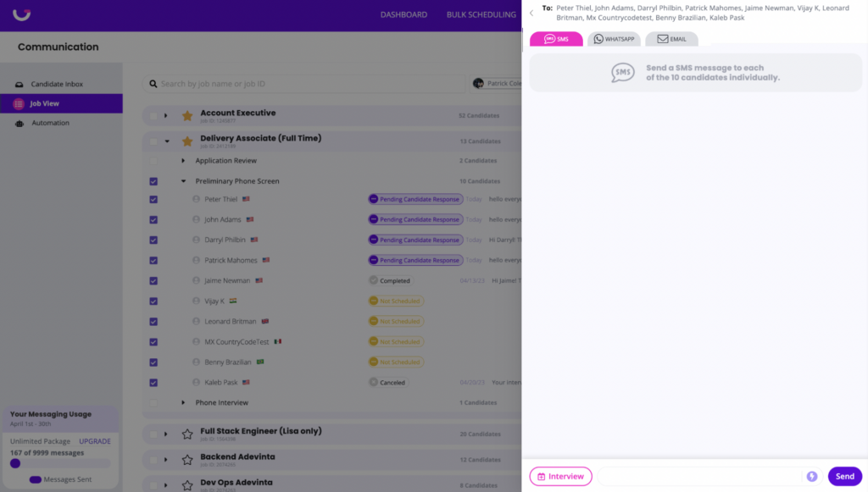868x492 pixels.
Task: Click the Interview button
Action: click(561, 477)
